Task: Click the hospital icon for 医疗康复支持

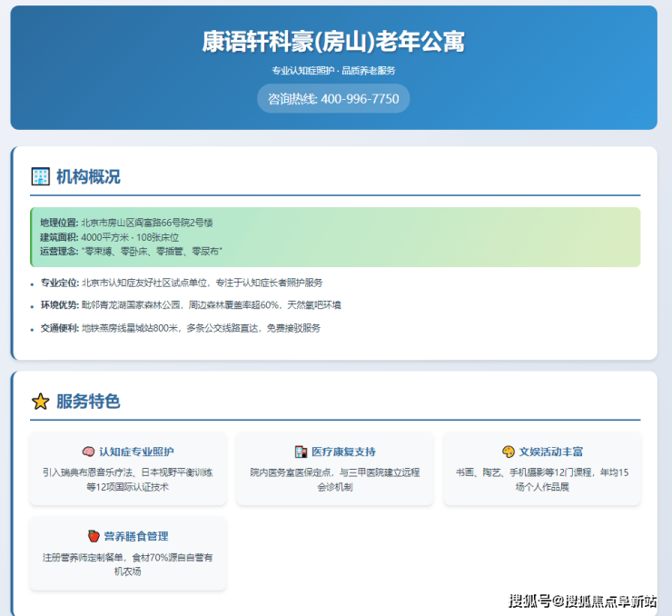Action: pos(301,452)
